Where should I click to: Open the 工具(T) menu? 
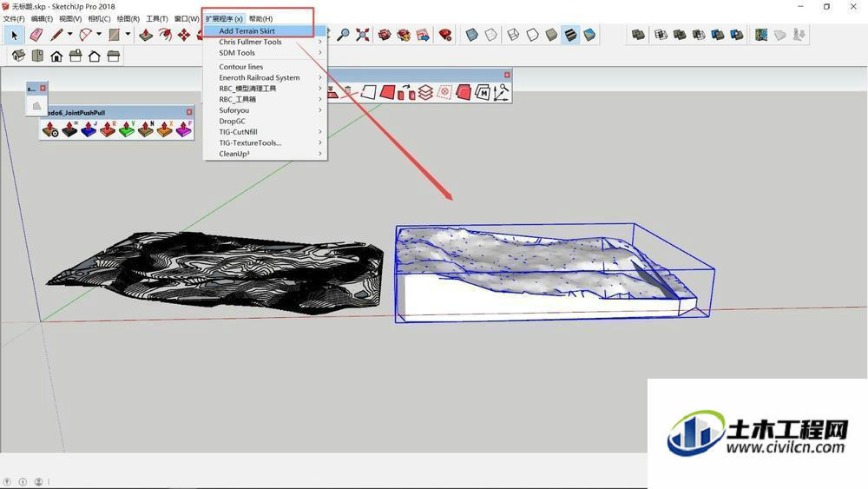tap(156, 19)
